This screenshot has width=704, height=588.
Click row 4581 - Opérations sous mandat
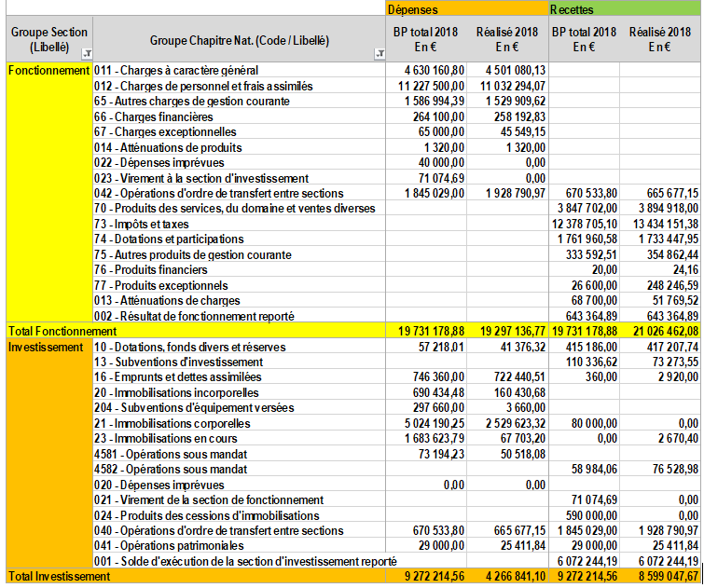171,454
